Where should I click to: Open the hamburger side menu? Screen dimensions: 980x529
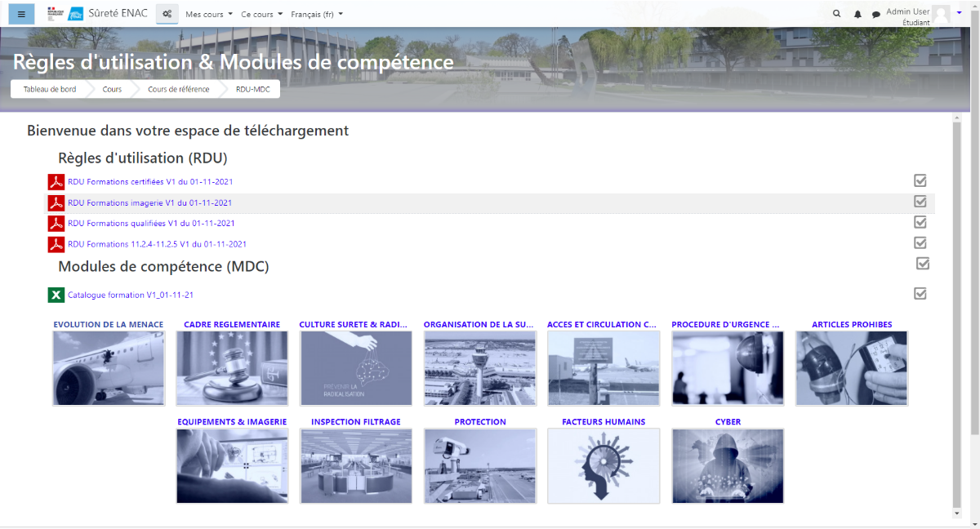tap(21, 14)
